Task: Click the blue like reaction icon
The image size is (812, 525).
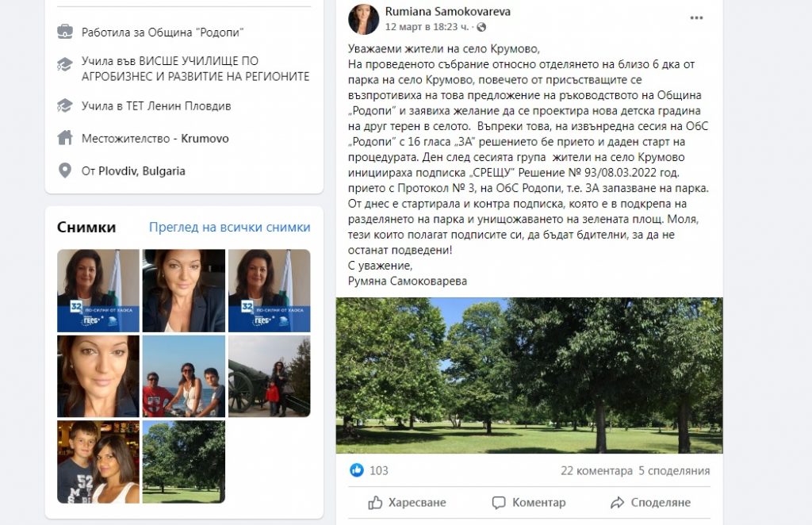Action: click(x=357, y=470)
